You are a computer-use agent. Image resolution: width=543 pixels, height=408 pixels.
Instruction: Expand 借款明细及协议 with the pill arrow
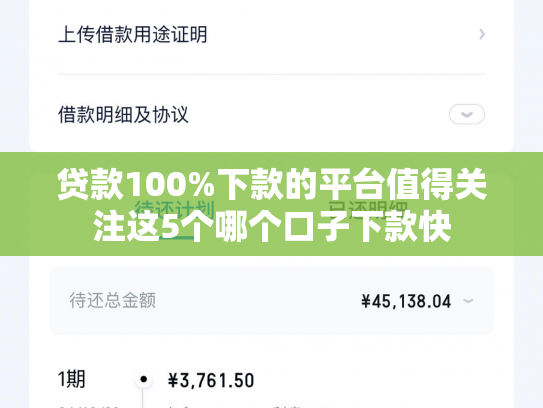[466, 114]
